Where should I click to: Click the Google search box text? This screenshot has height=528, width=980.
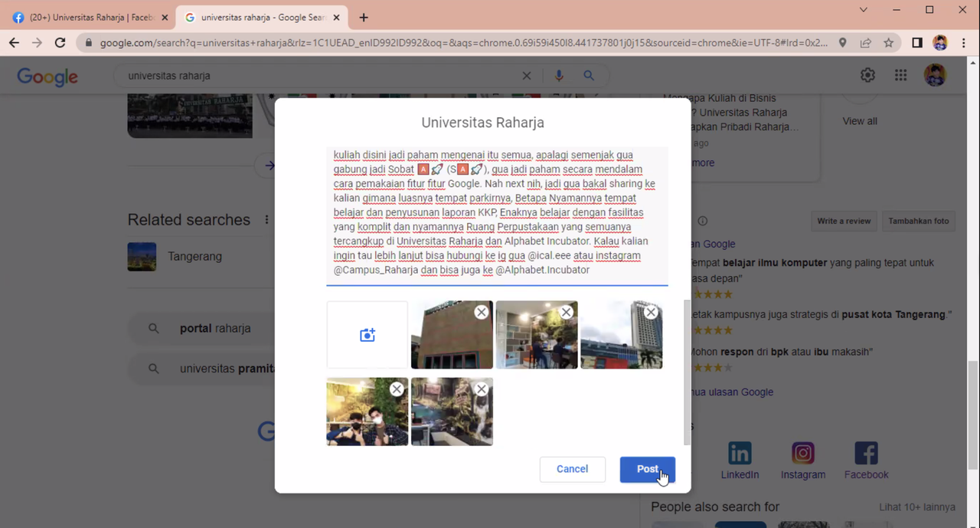coord(169,76)
